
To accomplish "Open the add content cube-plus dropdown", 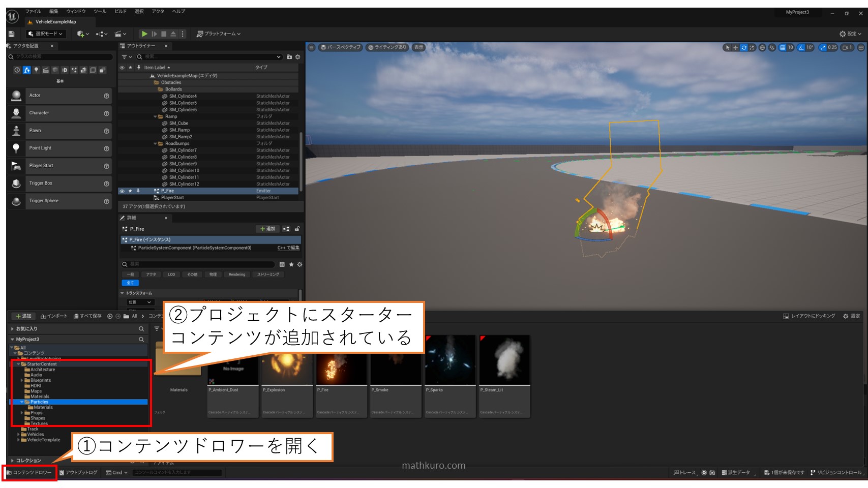I will click(83, 34).
